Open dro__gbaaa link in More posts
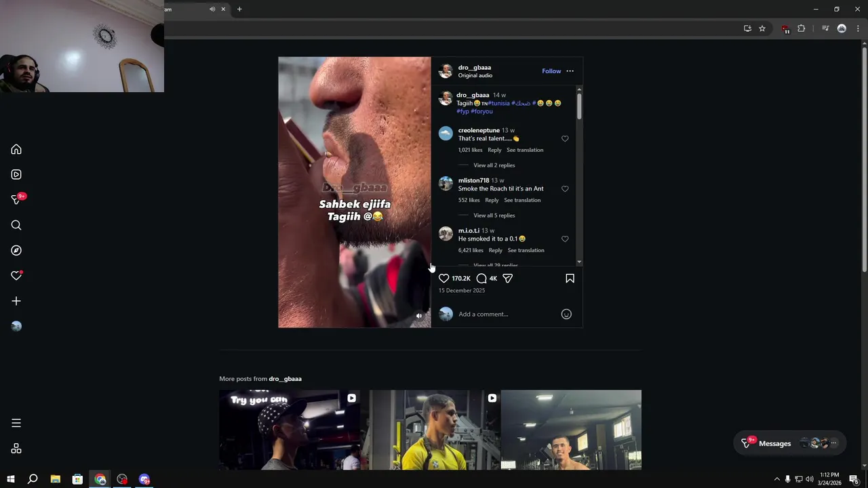The width and height of the screenshot is (868, 488). click(285, 379)
